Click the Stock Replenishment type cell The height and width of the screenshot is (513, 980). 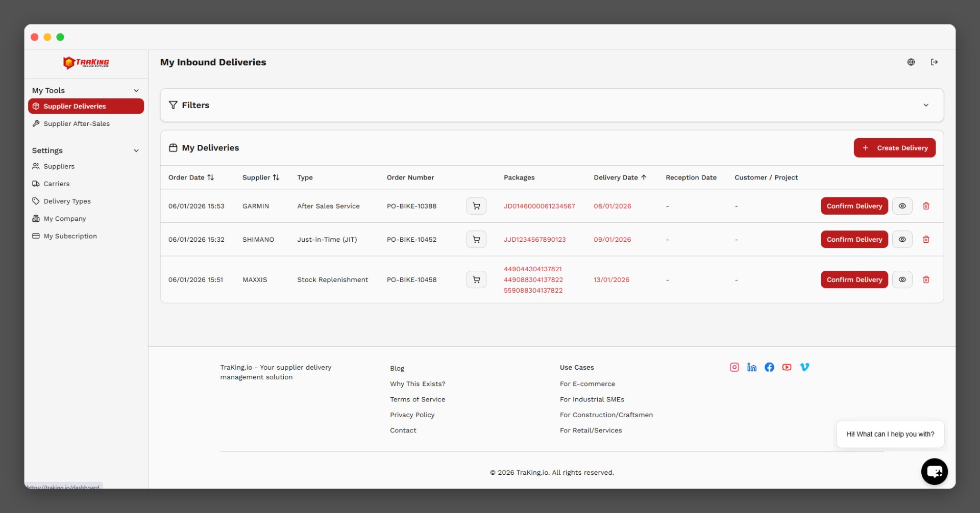point(333,279)
